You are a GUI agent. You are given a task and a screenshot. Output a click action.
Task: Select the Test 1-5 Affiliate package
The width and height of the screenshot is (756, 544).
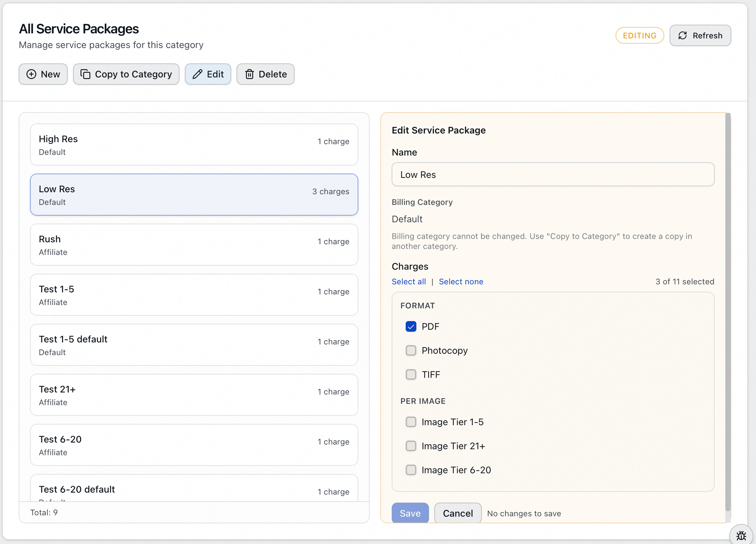(194, 295)
